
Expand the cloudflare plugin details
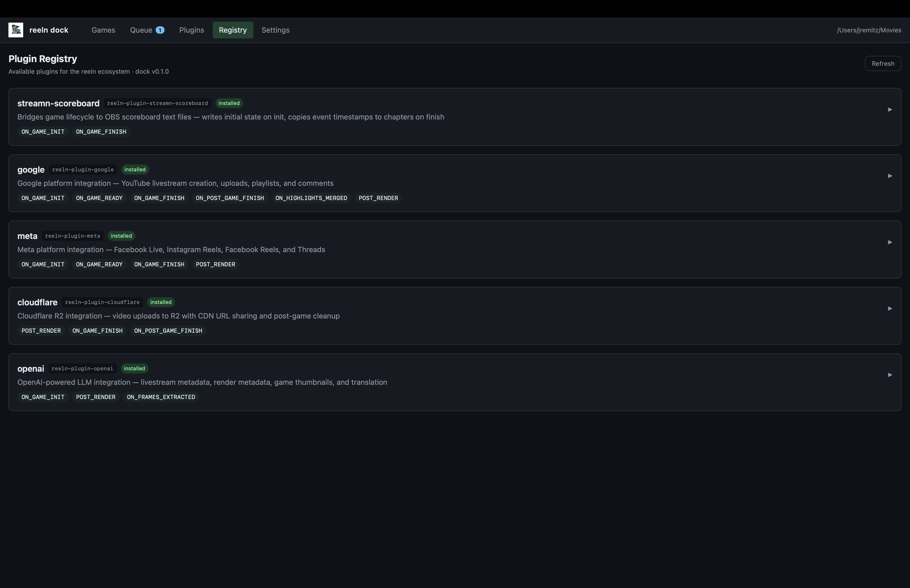(890, 308)
